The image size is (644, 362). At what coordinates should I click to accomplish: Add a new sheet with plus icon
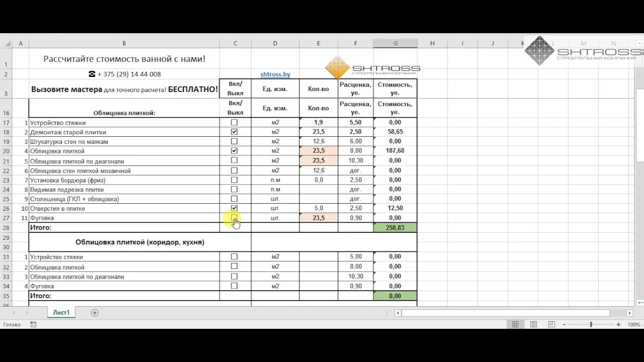click(95, 313)
